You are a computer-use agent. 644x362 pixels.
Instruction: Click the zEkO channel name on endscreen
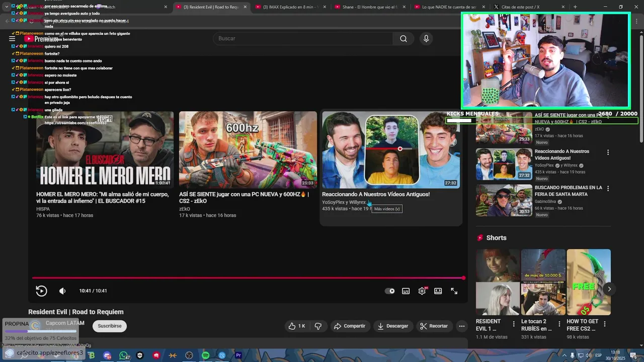[x=185, y=209]
